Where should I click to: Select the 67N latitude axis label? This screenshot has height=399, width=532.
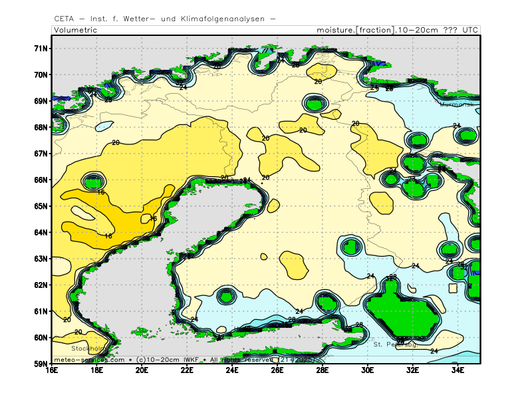tap(41, 154)
